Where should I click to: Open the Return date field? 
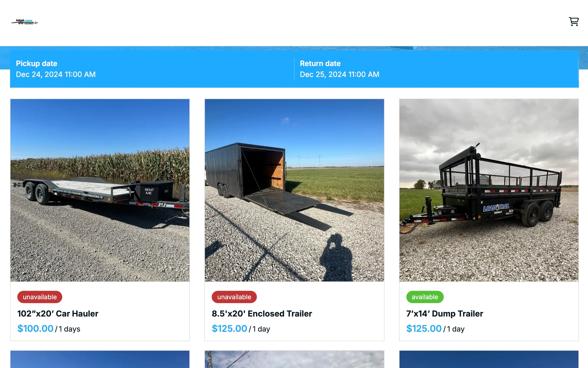coord(436,69)
